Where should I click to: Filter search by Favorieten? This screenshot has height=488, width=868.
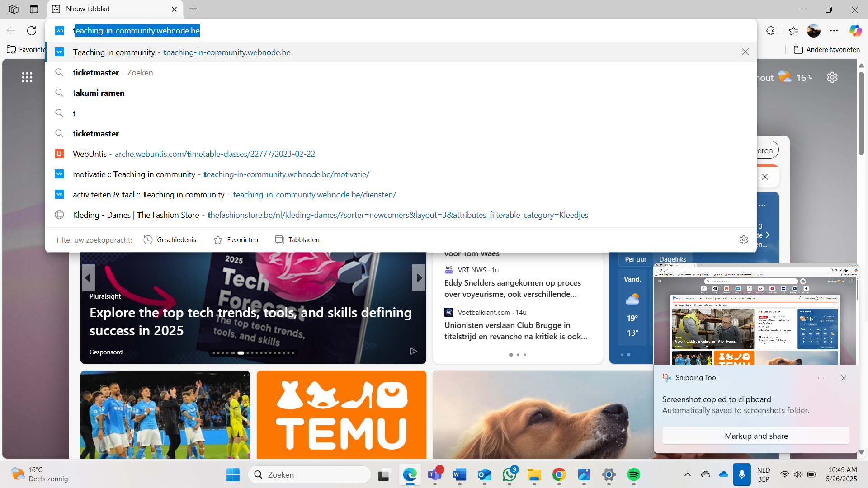pyautogui.click(x=236, y=240)
